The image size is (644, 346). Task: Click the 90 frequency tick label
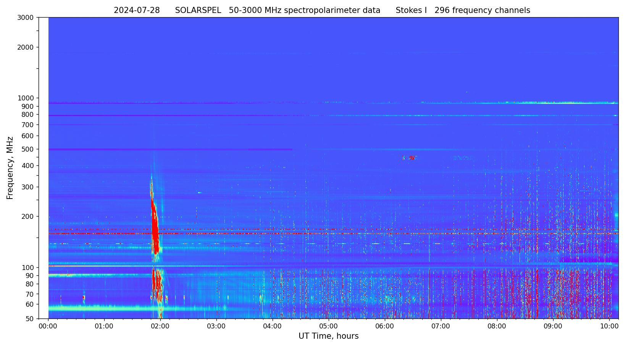(x=30, y=276)
